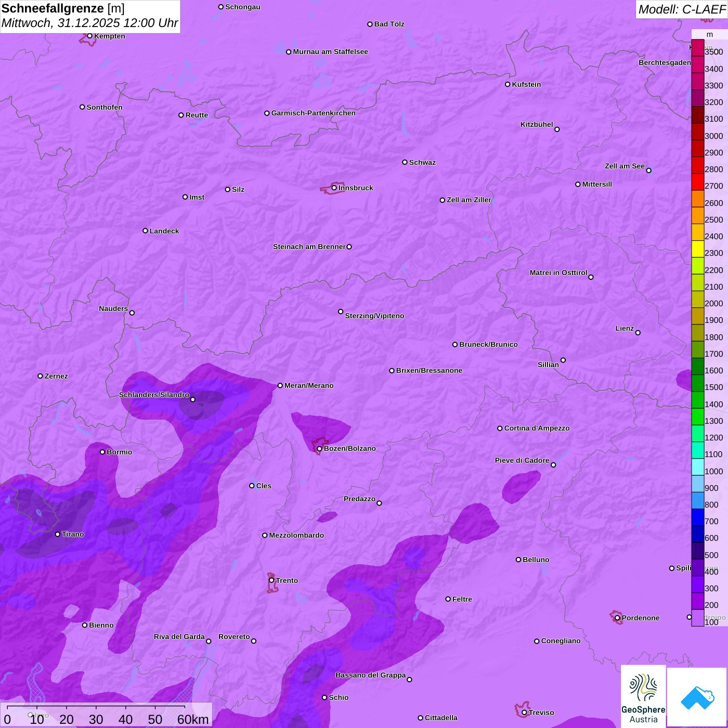Click the 'Sonthofen' label
The image size is (728, 728).
(x=105, y=107)
